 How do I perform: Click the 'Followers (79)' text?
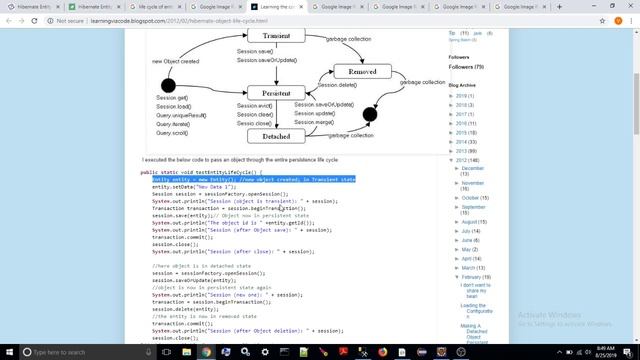[466, 67]
